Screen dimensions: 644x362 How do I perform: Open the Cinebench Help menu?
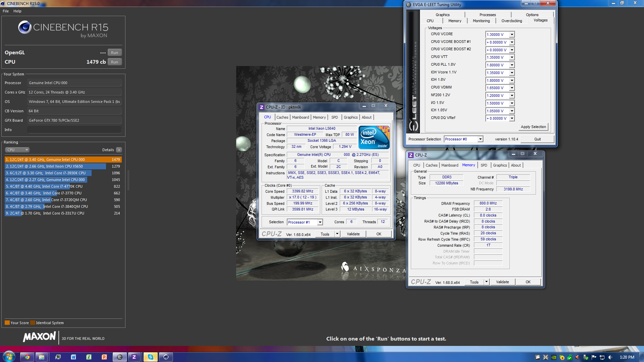click(x=17, y=11)
